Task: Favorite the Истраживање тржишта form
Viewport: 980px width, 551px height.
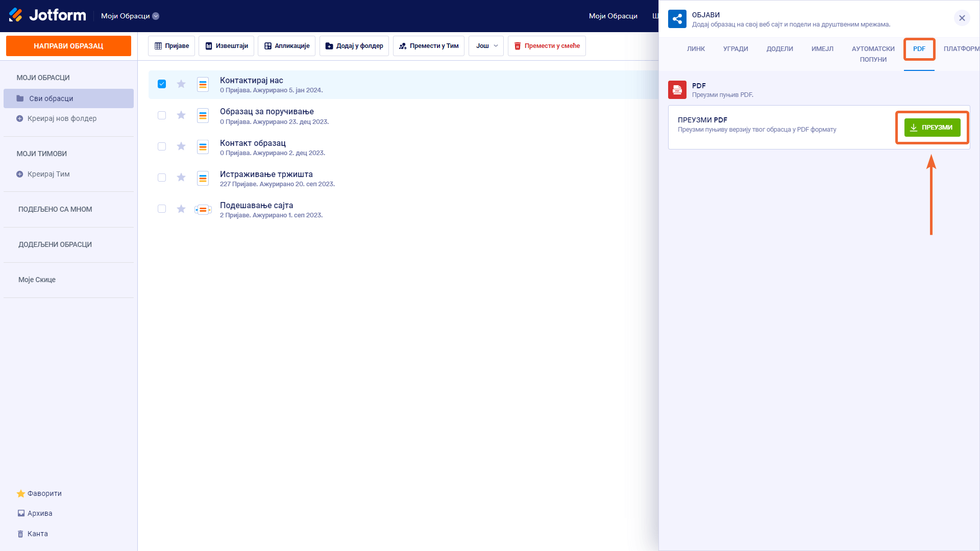Action: point(181,178)
